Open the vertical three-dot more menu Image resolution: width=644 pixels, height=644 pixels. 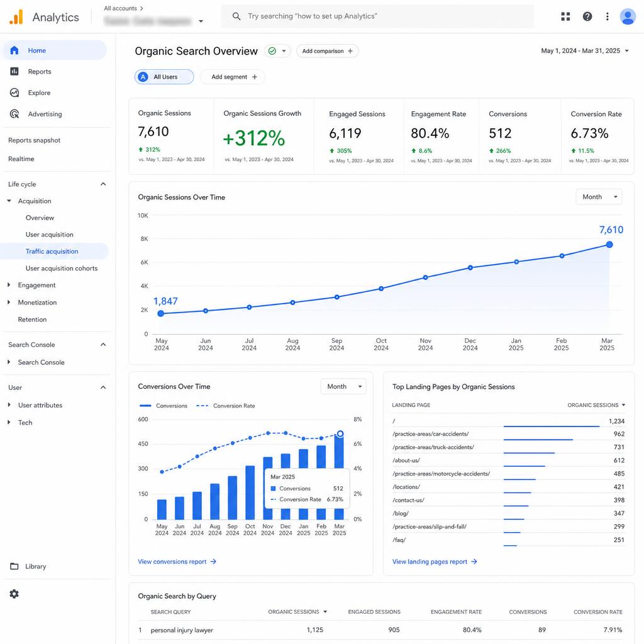[607, 16]
